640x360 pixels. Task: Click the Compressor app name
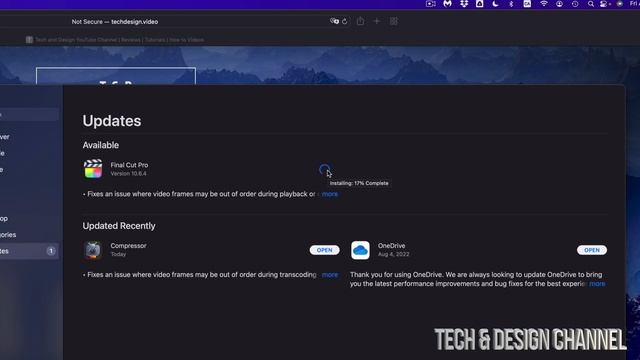point(128,246)
